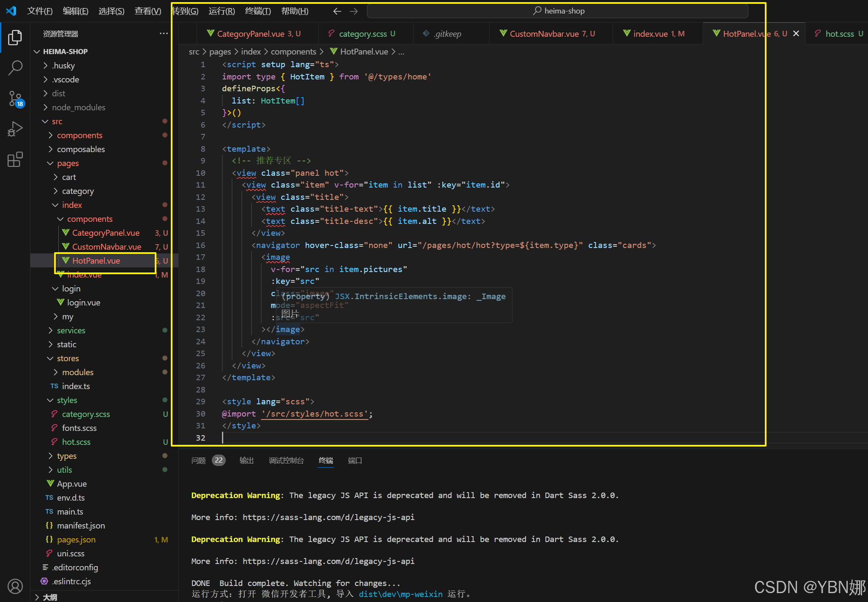Open the Extensions view icon
The height and width of the screenshot is (602, 868).
click(15, 159)
